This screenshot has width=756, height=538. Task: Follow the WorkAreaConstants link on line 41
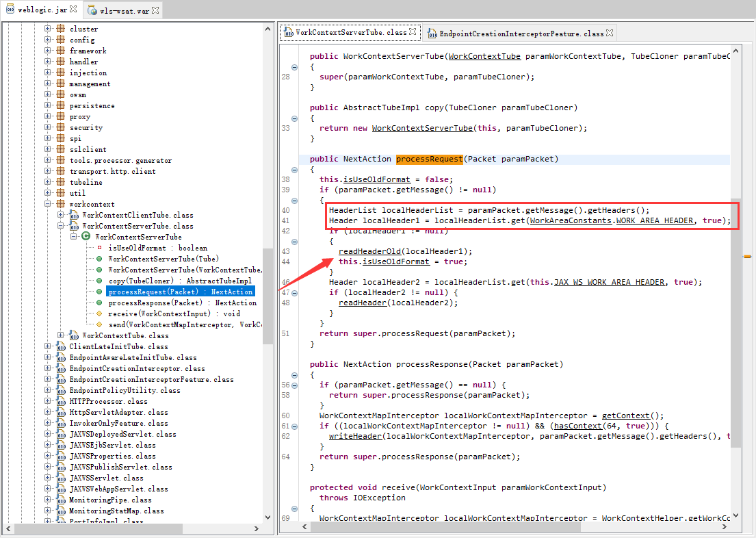click(x=571, y=220)
